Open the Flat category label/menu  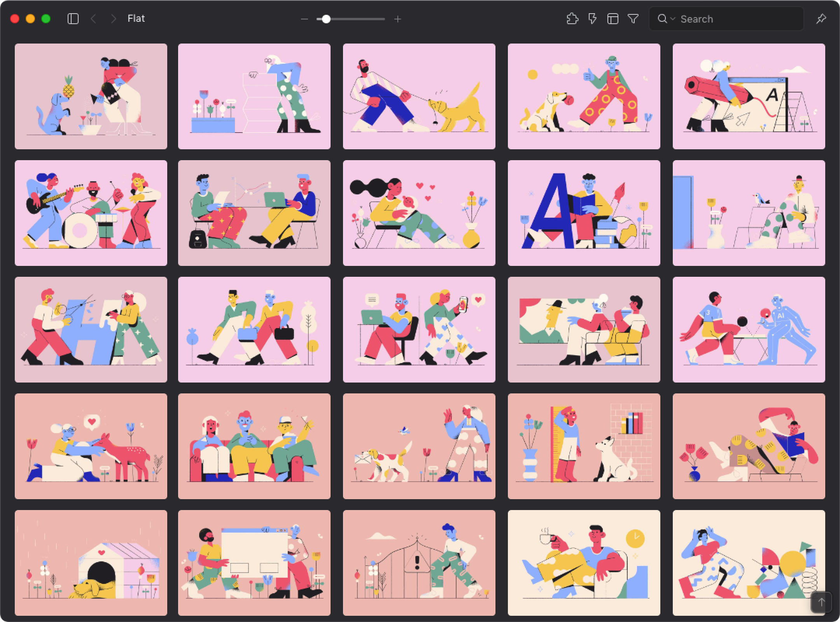coord(136,19)
